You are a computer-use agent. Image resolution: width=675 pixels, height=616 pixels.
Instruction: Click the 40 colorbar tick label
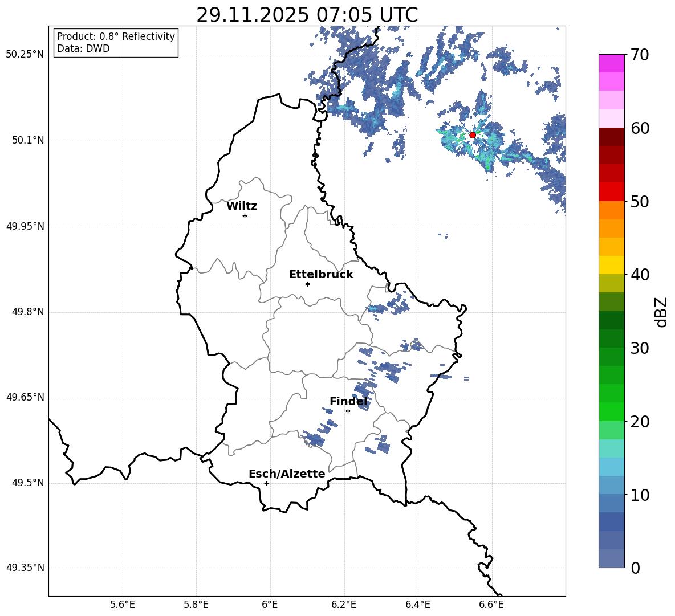640,275
